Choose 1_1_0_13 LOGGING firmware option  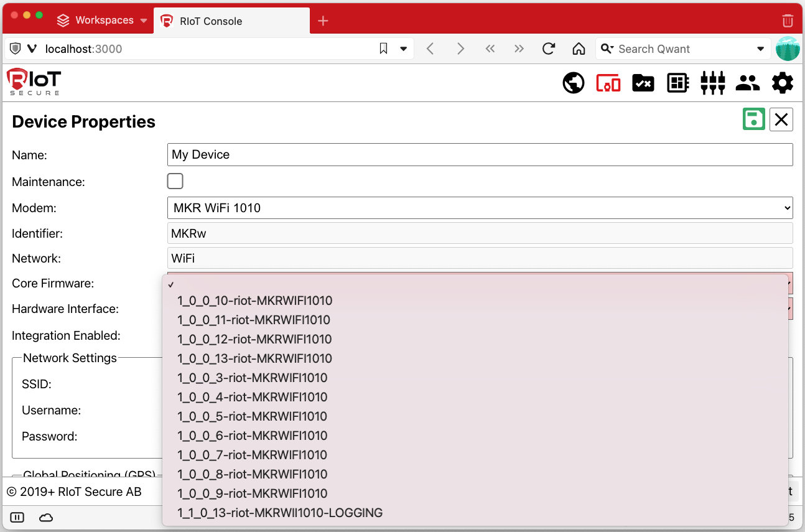click(279, 513)
